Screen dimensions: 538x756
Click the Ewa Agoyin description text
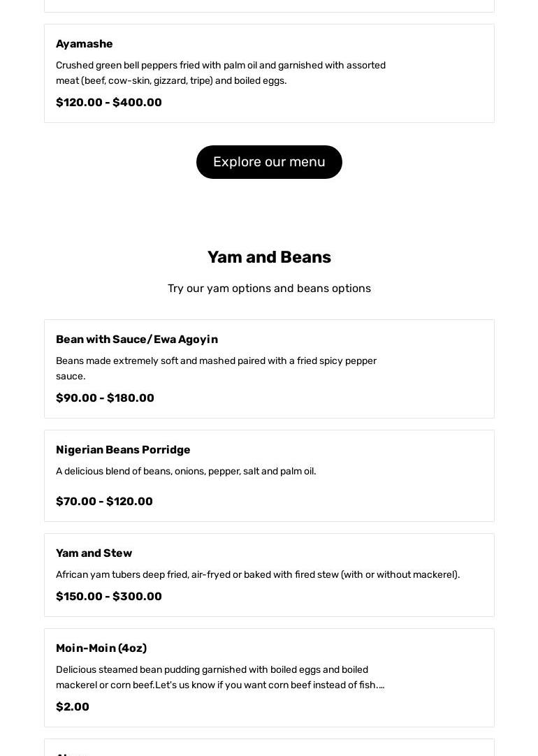tap(216, 368)
